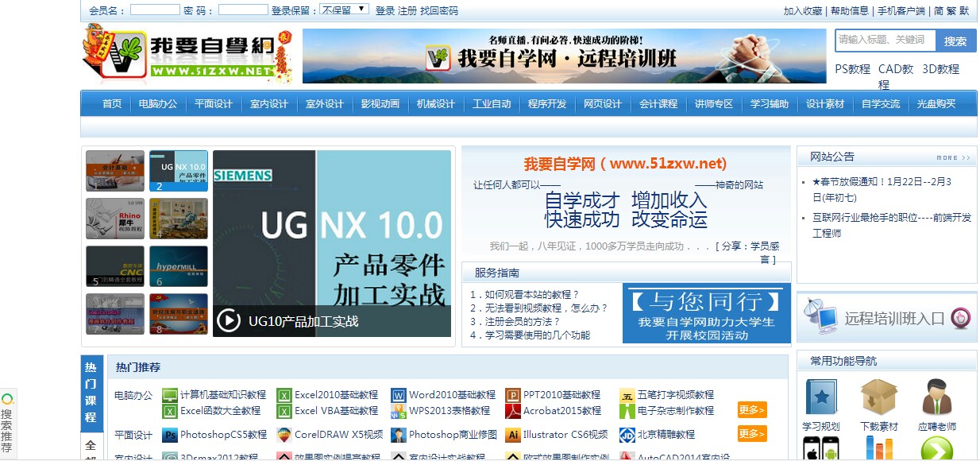
Task: Click the 北京精雕教程 JD icon
Action: pos(627,435)
